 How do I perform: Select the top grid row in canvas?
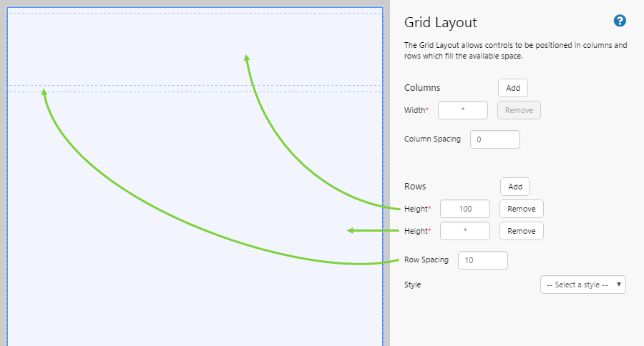click(x=195, y=49)
